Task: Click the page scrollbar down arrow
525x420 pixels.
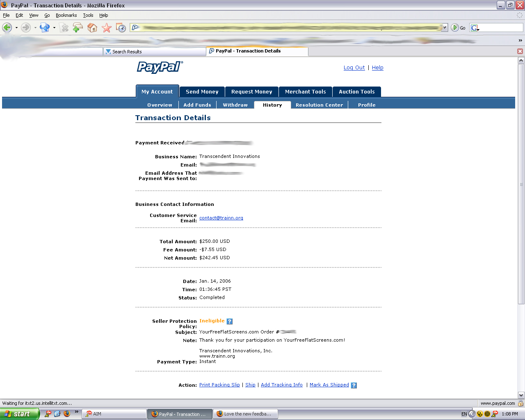Action: pyautogui.click(x=521, y=395)
